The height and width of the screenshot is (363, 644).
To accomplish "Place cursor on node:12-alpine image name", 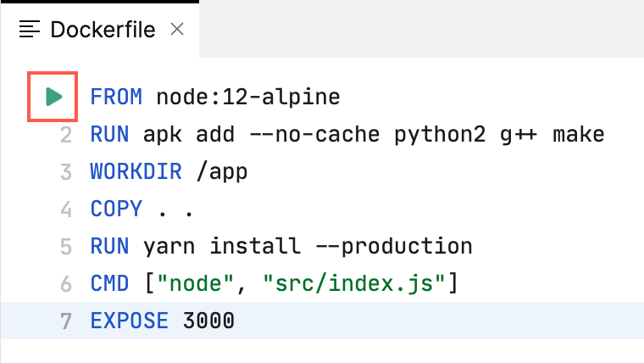I will (247, 97).
